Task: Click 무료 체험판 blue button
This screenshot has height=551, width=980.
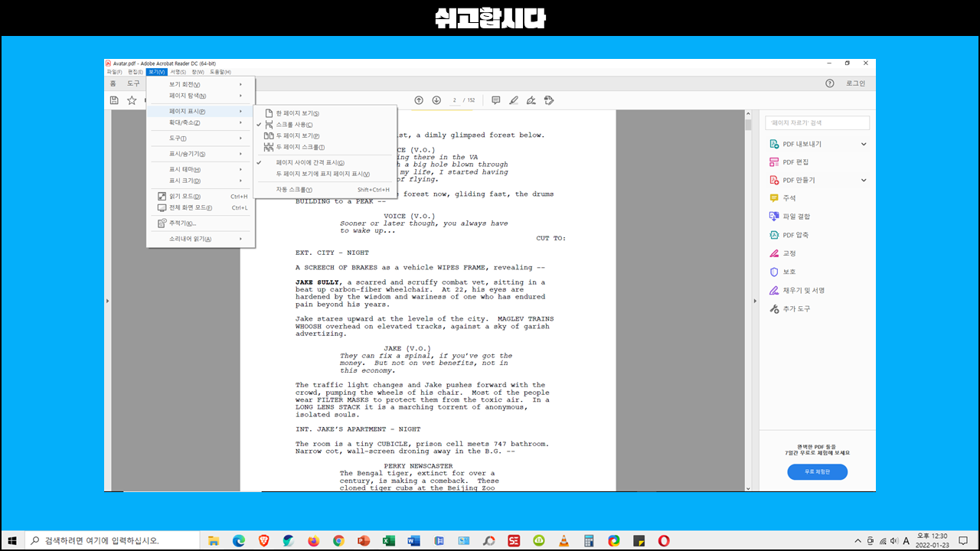Action: click(817, 472)
